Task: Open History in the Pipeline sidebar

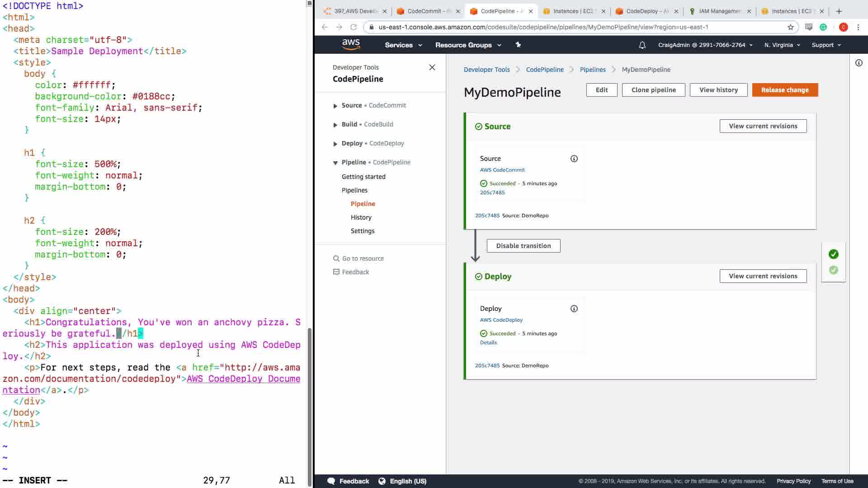Action: [x=361, y=217]
